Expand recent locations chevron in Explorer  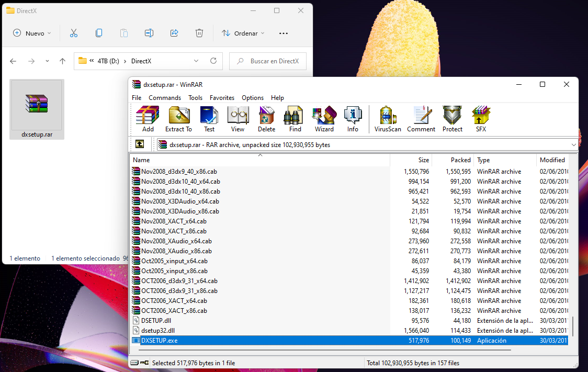47,61
